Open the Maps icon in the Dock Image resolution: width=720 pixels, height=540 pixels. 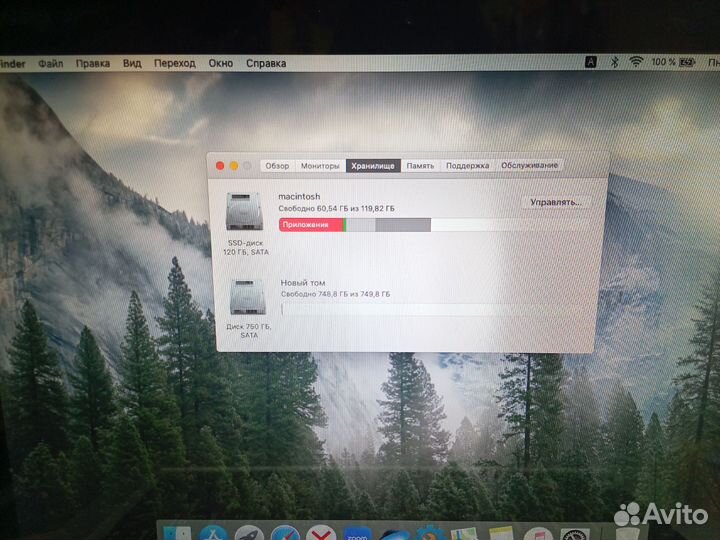tap(464, 534)
